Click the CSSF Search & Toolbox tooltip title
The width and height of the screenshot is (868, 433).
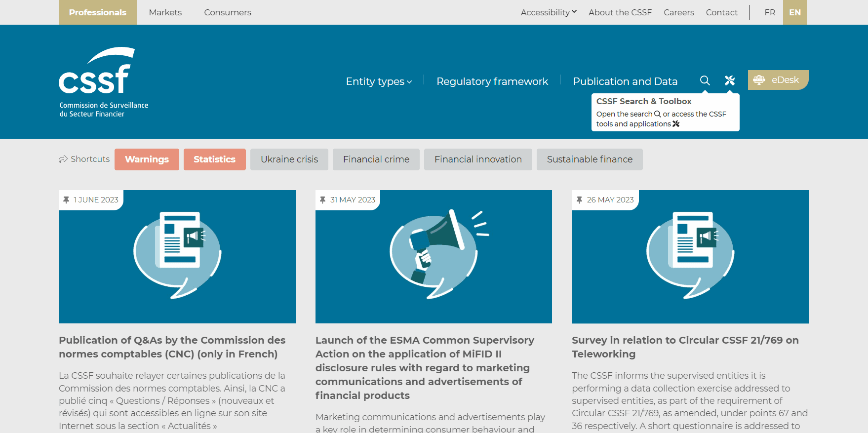click(x=644, y=101)
